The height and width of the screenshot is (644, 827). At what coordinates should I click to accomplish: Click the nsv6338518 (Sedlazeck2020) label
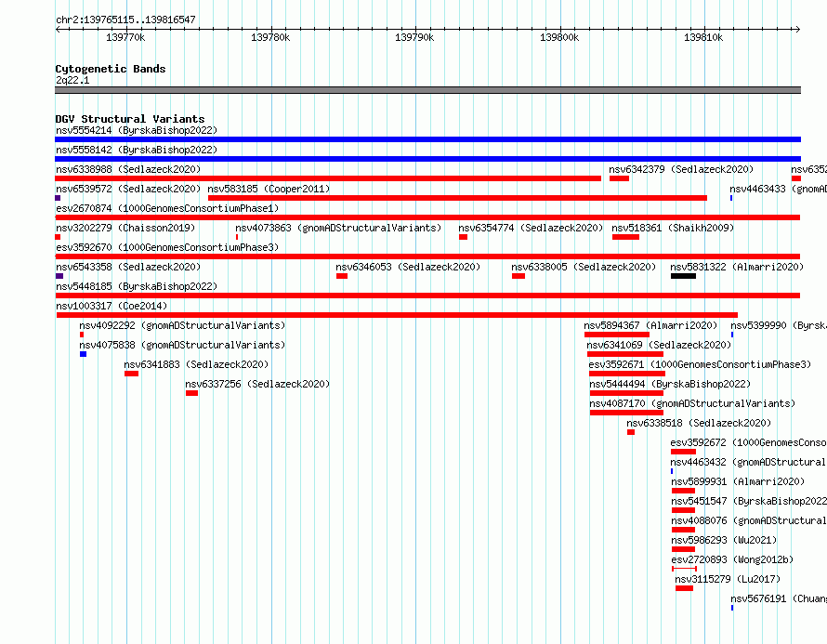click(x=699, y=423)
